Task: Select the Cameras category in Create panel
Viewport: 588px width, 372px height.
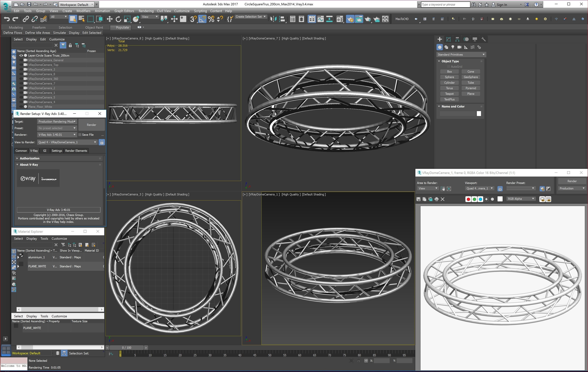Action: coord(459,47)
